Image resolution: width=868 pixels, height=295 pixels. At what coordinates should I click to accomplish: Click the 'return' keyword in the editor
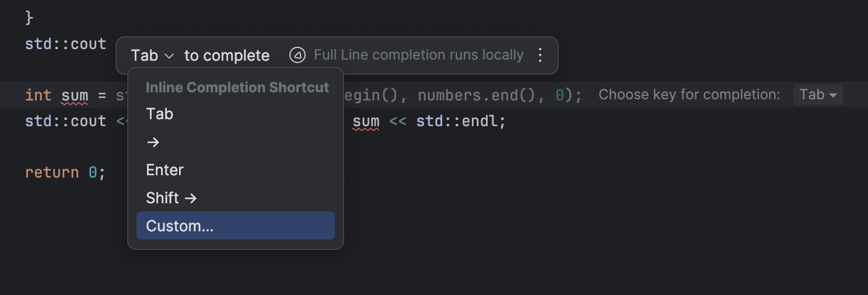[x=52, y=172]
